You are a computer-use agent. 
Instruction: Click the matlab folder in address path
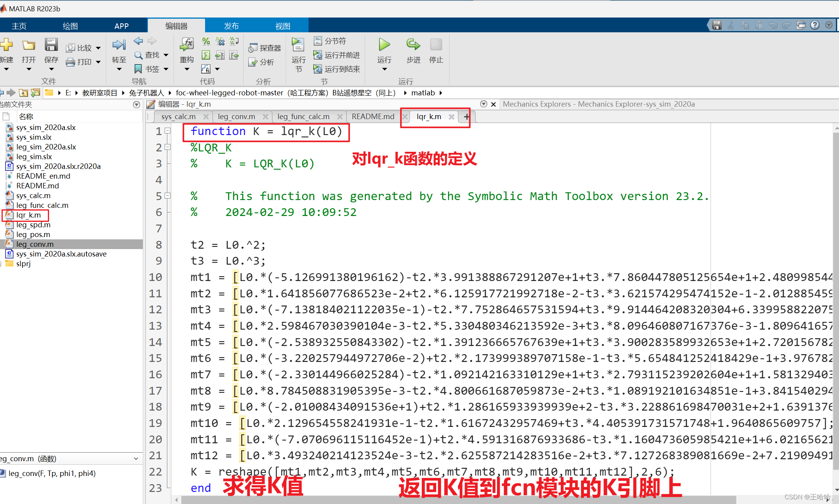pyautogui.click(x=423, y=93)
